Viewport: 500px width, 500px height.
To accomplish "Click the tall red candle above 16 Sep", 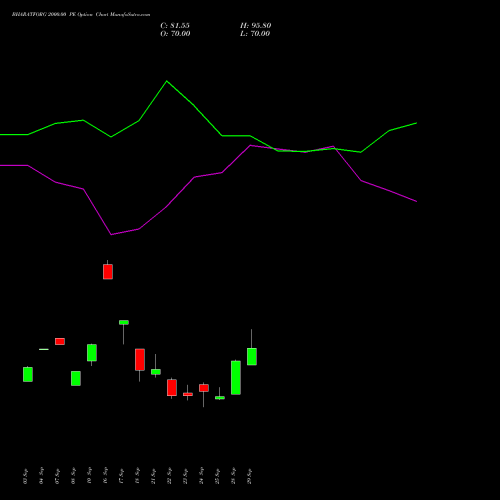I will click(x=108, y=271).
